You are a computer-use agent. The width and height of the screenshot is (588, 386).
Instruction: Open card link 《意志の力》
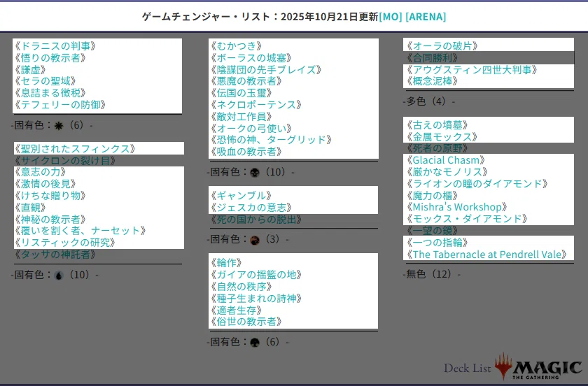point(40,172)
